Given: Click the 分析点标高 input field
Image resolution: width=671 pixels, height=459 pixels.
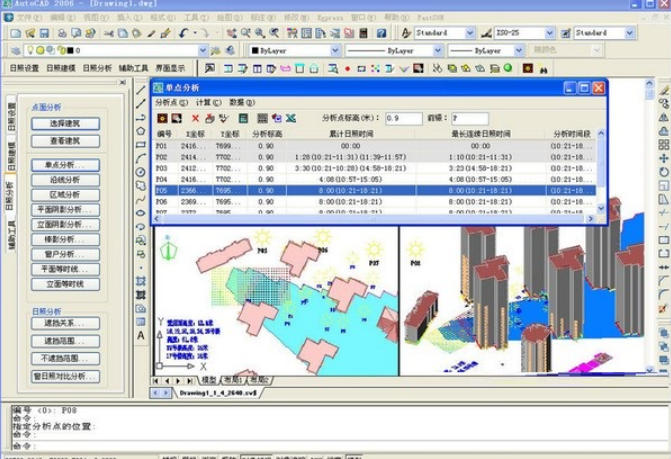Looking at the screenshot, I should tap(404, 119).
